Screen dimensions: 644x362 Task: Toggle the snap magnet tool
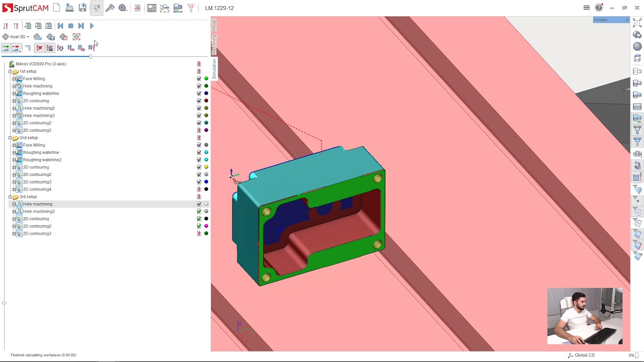pos(96,8)
